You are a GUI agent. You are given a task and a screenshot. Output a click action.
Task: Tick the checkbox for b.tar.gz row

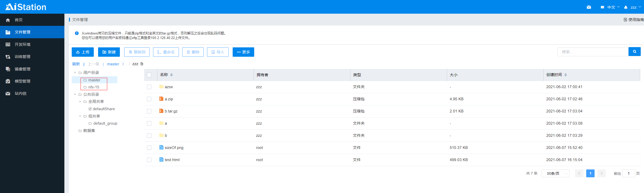(x=149, y=111)
